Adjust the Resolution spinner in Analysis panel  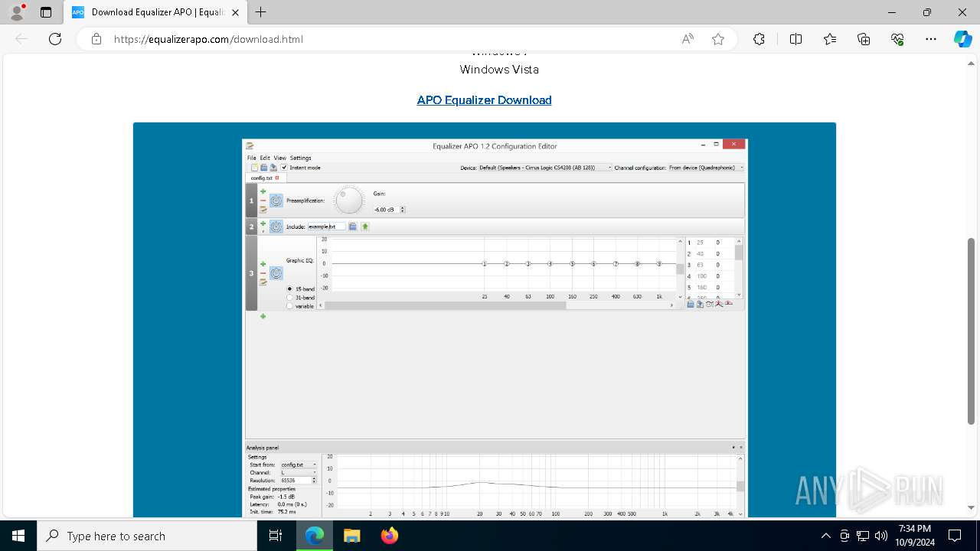coord(314,481)
